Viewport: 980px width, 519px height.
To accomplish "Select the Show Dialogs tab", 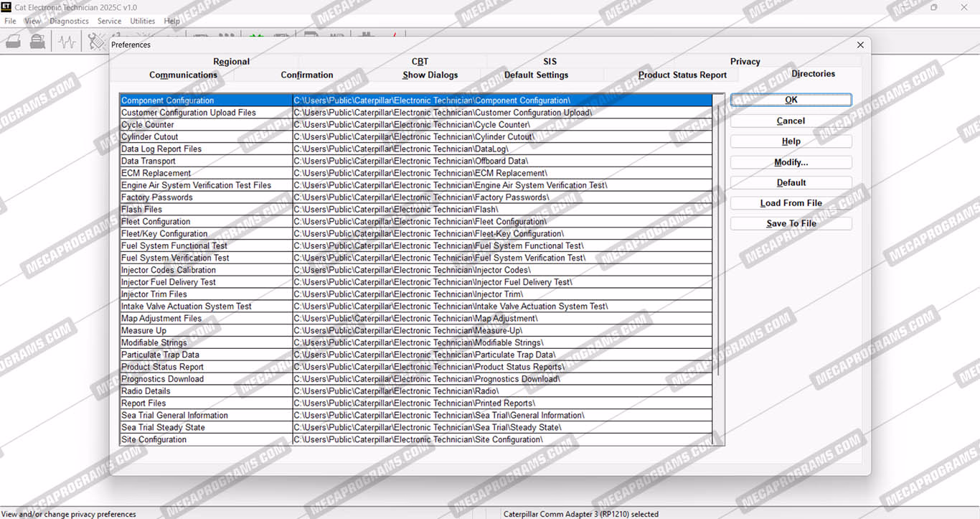I will pyautogui.click(x=430, y=75).
